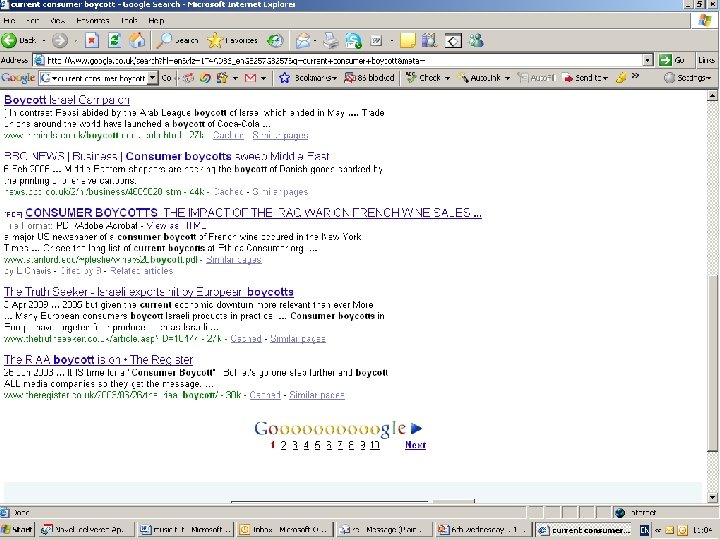The image size is (720, 540).
Task: Expand the Check dropdown arrow
Action: tap(447, 79)
